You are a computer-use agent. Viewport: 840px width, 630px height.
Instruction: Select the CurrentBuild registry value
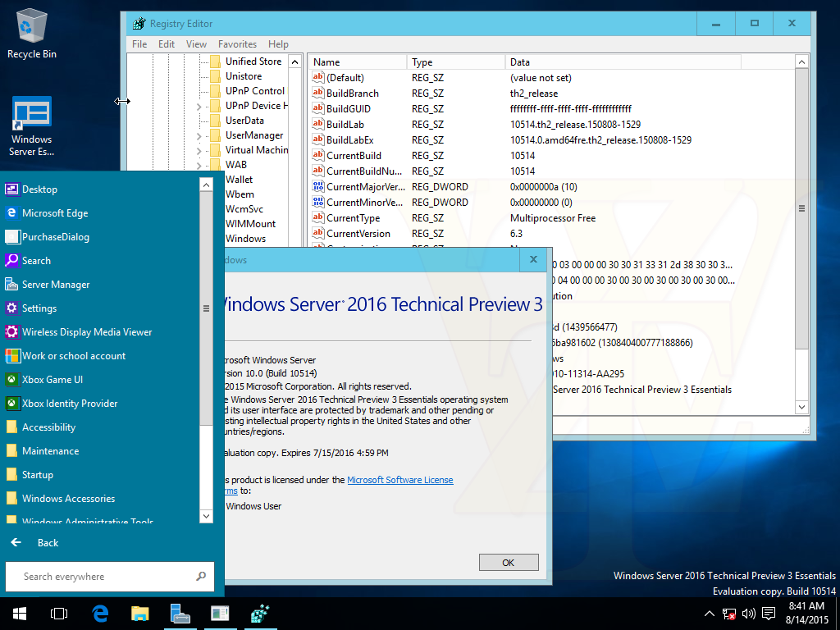(354, 155)
